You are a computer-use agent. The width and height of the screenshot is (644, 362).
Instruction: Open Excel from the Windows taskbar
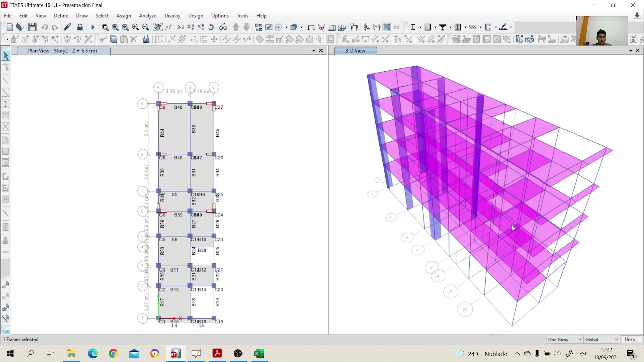(x=259, y=354)
